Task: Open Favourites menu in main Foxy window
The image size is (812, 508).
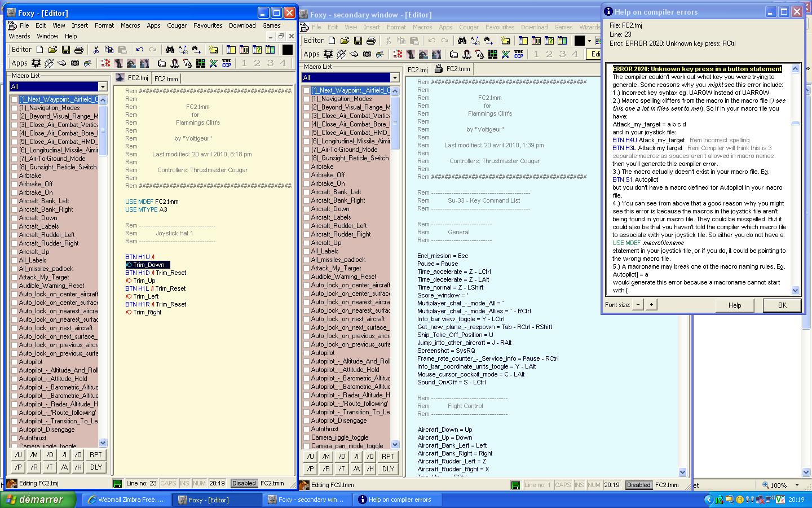Action: 208,25
